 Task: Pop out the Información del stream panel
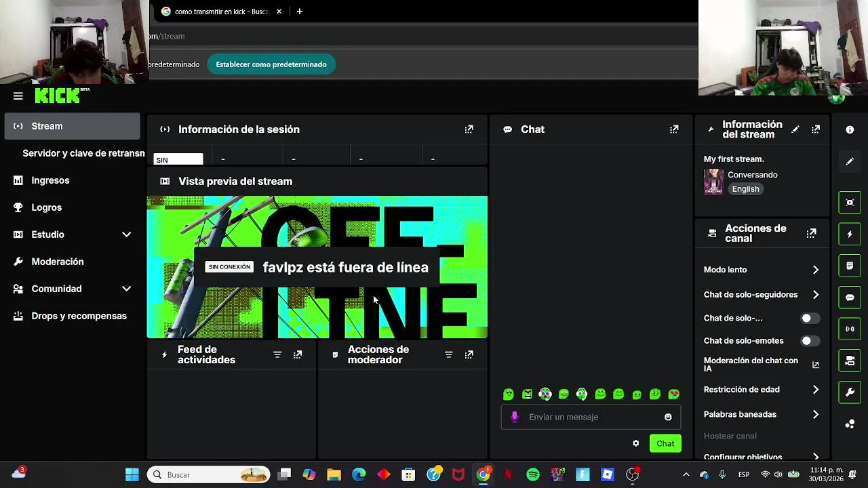point(816,129)
